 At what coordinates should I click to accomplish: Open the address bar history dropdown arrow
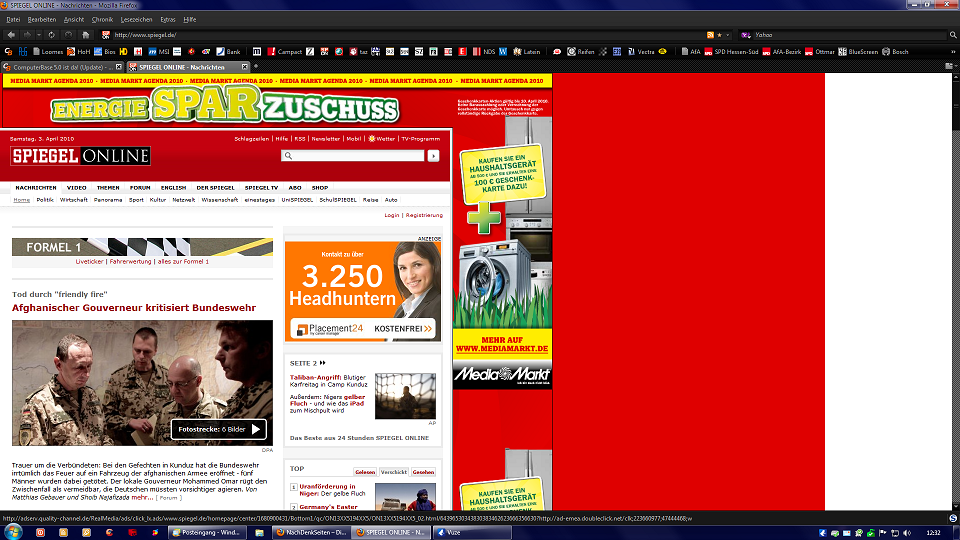[x=727, y=35]
